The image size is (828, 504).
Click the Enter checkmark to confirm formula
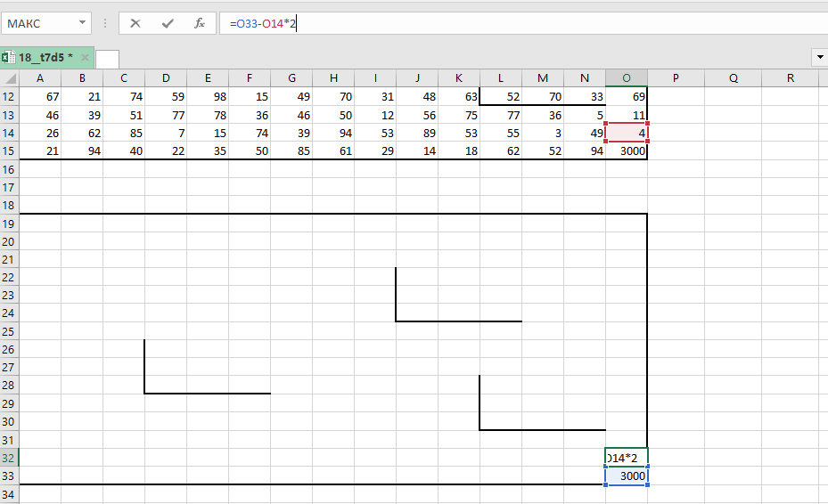[x=168, y=23]
